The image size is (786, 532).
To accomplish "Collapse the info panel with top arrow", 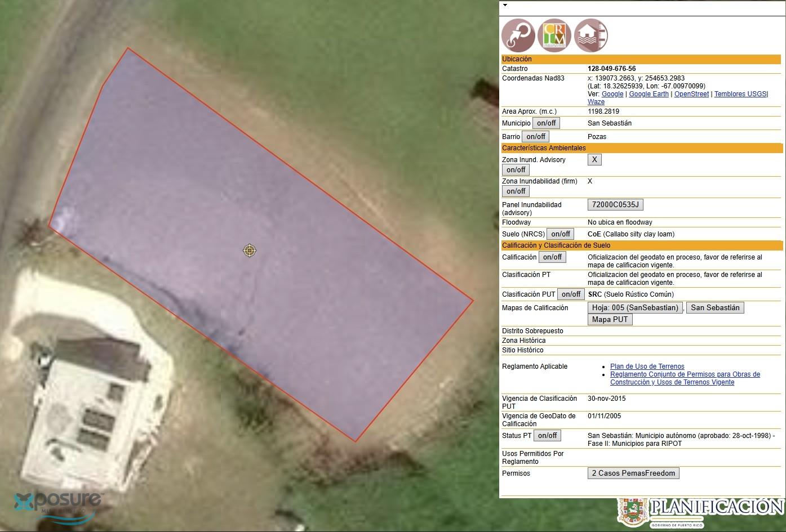I will [x=505, y=5].
